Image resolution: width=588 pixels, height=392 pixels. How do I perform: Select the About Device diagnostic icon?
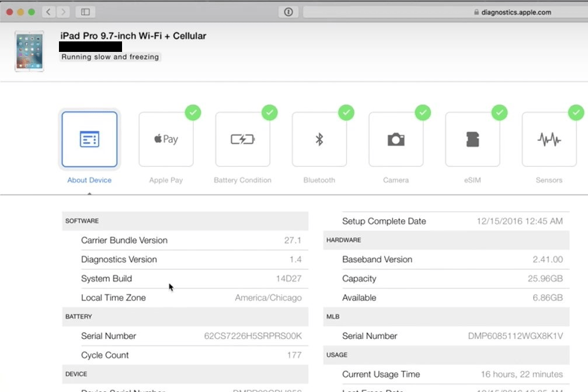89,139
